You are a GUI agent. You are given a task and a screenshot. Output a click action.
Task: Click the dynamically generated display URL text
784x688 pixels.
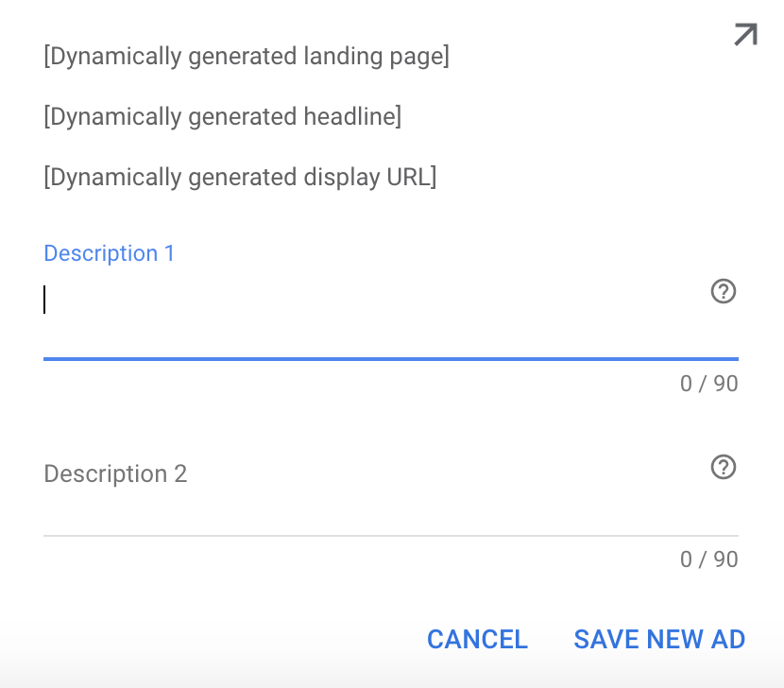click(240, 177)
